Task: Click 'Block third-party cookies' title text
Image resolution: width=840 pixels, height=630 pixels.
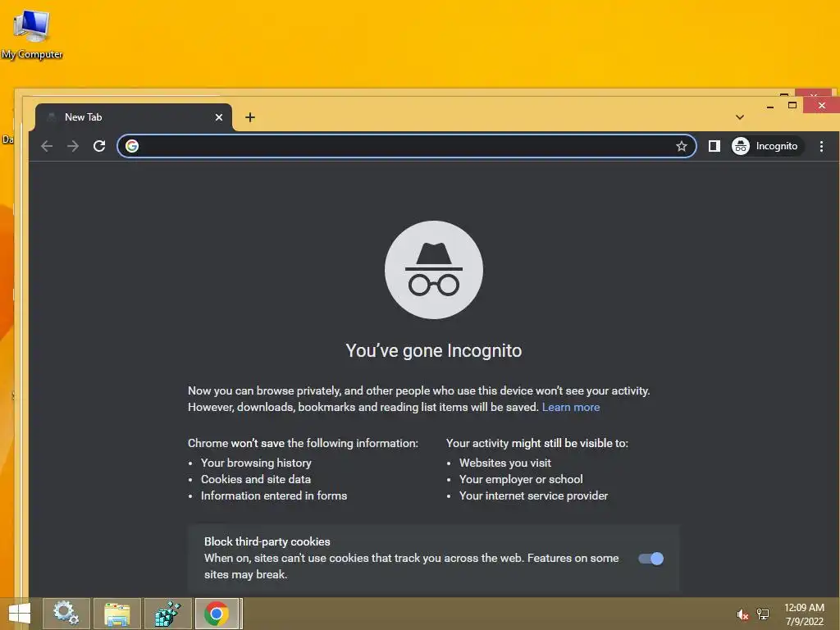Action: click(267, 541)
